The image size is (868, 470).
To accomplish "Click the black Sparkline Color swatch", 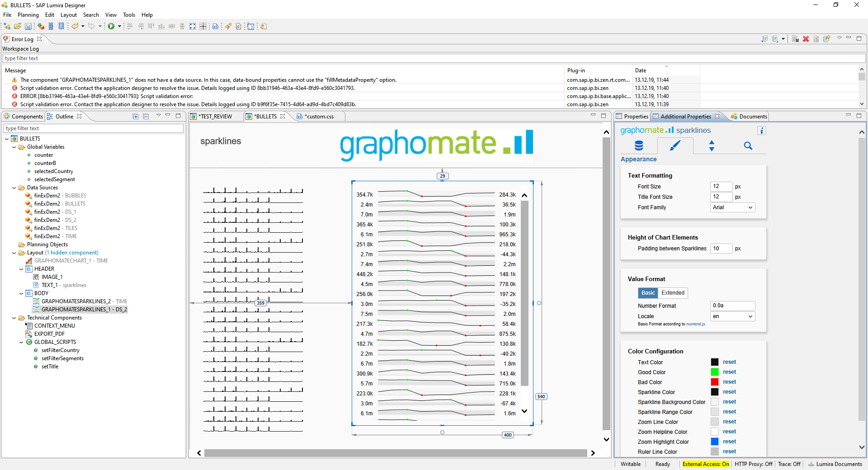I will 715,392.
